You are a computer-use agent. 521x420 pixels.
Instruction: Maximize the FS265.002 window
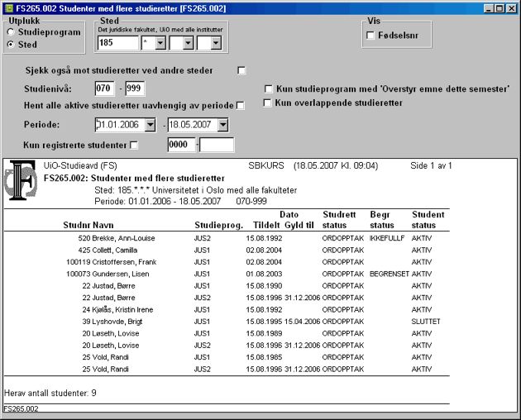tap(499, 8)
